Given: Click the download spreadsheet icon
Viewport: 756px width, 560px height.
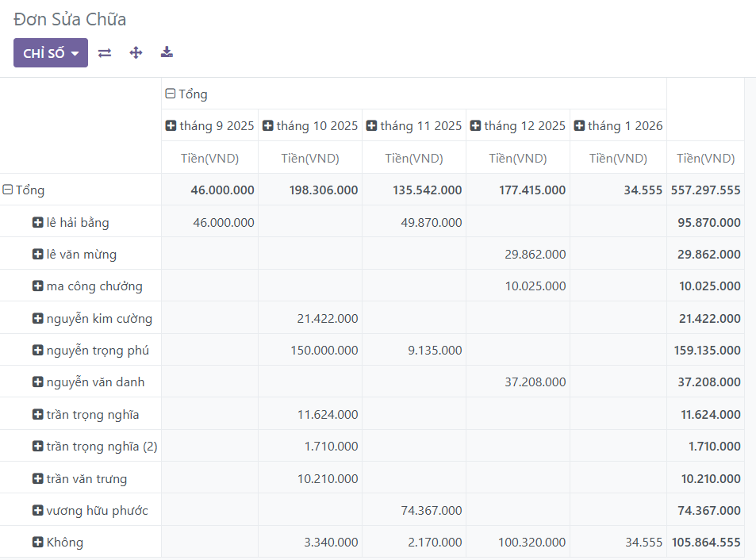Looking at the screenshot, I should tap(167, 53).
